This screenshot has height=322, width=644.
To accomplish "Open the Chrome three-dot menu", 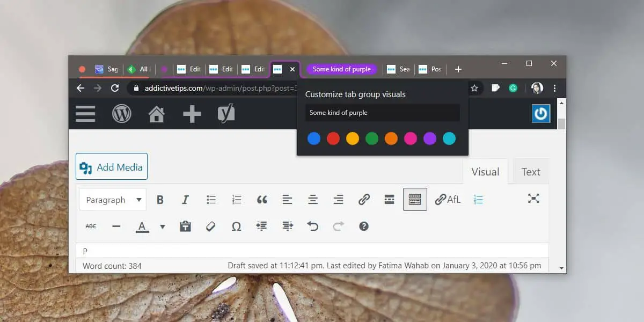I will point(554,88).
